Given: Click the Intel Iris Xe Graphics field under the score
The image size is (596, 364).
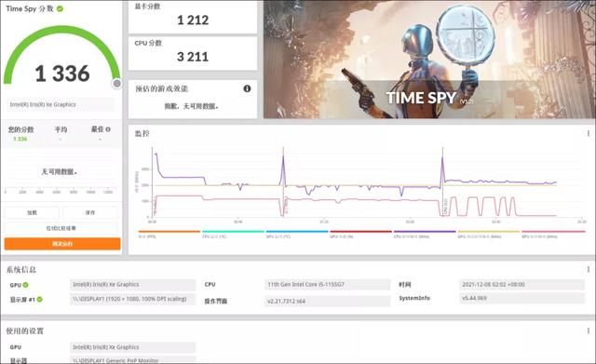Looking at the screenshot, I should 61,104.
